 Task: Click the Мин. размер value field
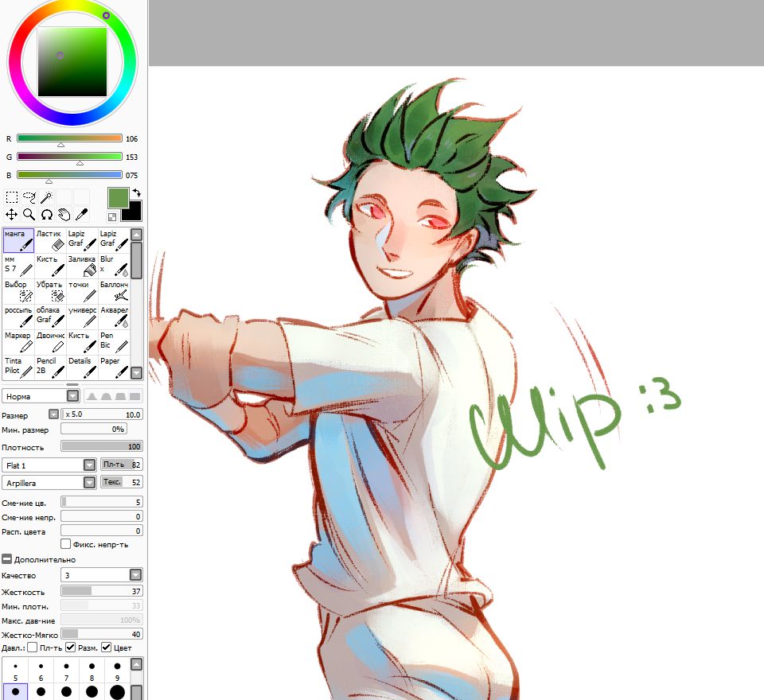(94, 430)
